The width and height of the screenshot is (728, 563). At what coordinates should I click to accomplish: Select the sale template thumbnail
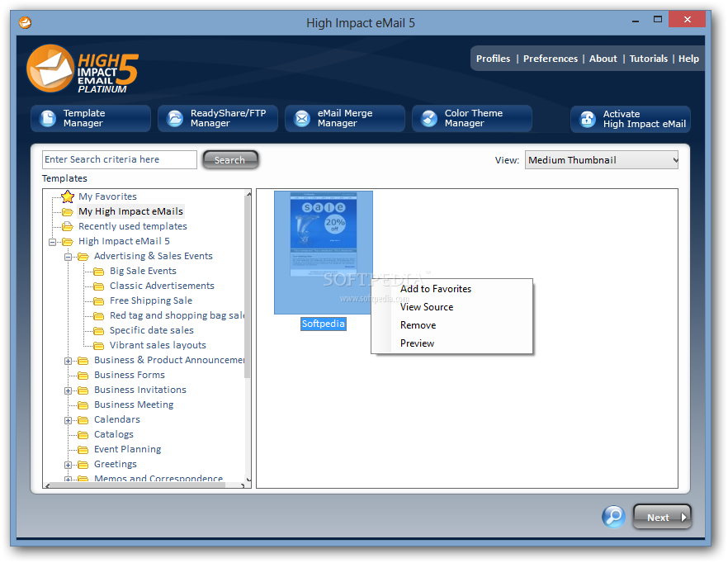tap(324, 253)
